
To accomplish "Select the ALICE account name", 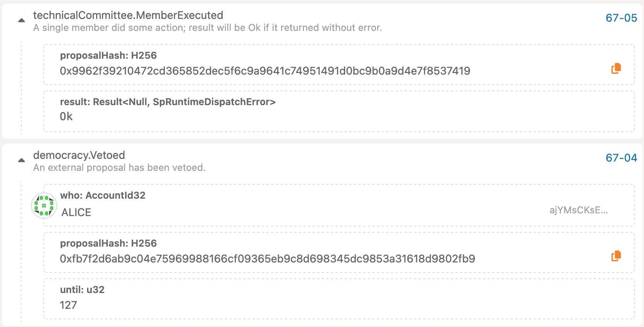I will (x=76, y=213).
